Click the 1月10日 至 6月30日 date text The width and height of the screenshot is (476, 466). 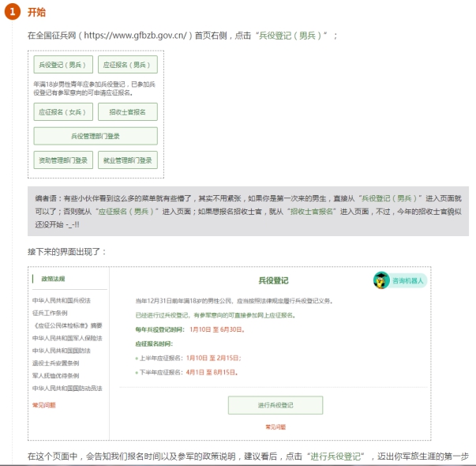click(217, 329)
